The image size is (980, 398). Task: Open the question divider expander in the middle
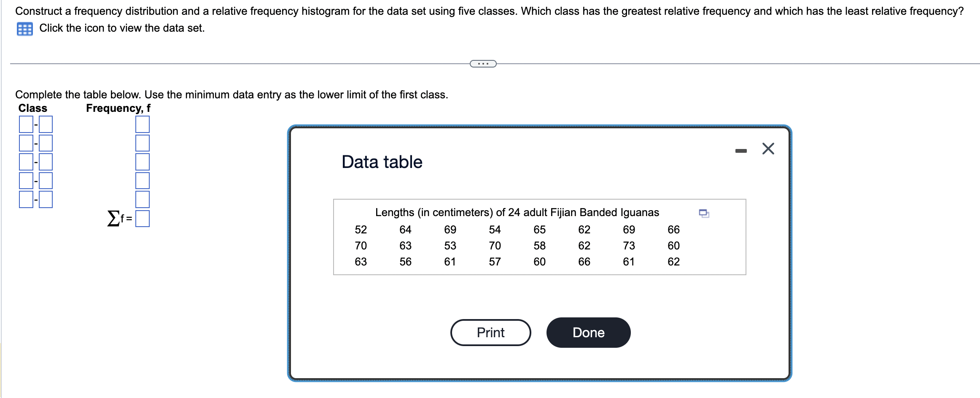(x=483, y=63)
